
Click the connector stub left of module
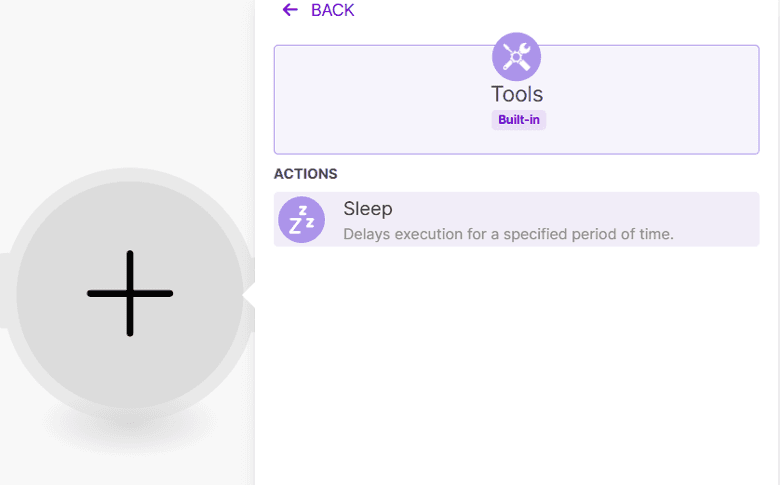pos(4,291)
